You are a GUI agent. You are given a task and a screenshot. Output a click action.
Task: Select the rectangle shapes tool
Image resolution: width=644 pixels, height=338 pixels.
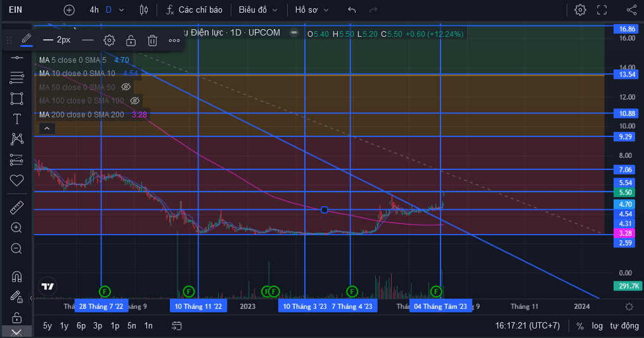click(x=17, y=98)
